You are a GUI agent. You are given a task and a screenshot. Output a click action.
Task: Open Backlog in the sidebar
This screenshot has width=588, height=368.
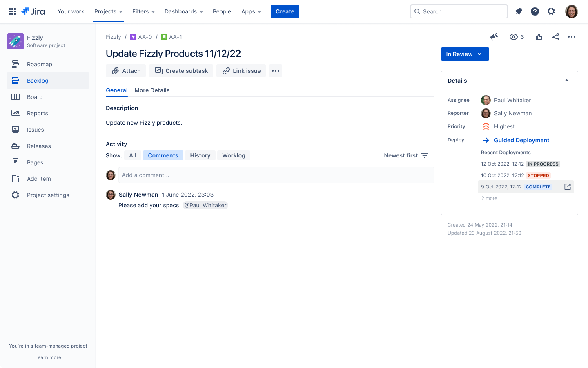tap(38, 81)
